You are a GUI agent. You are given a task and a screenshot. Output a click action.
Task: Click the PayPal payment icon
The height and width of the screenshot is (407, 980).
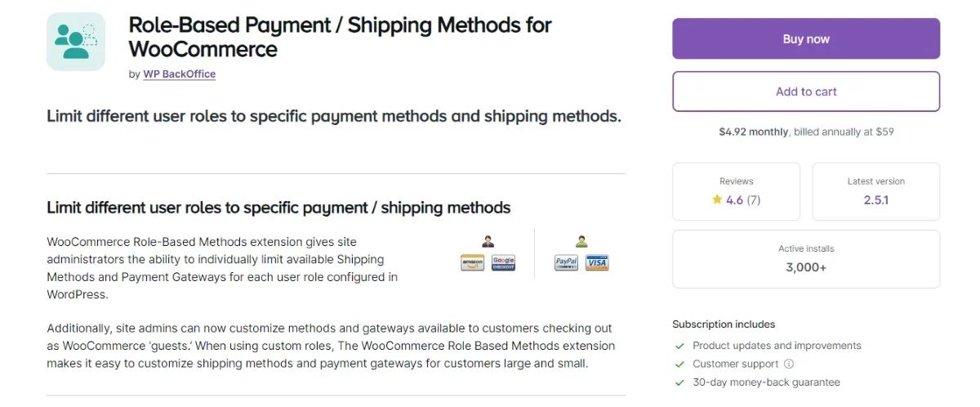tap(566, 262)
